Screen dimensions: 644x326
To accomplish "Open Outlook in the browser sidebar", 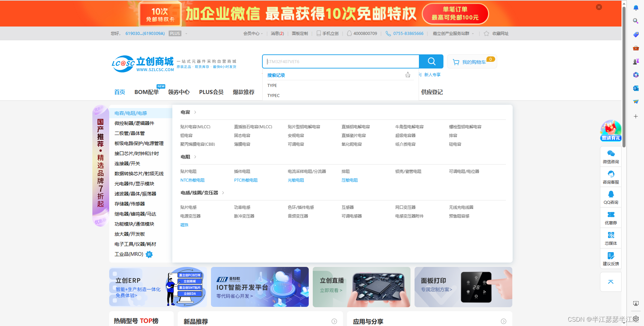I will tap(636, 88).
